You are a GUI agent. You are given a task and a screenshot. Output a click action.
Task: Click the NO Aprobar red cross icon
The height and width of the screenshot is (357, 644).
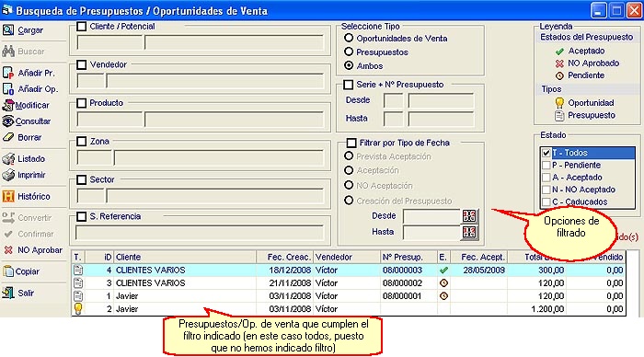point(8,249)
